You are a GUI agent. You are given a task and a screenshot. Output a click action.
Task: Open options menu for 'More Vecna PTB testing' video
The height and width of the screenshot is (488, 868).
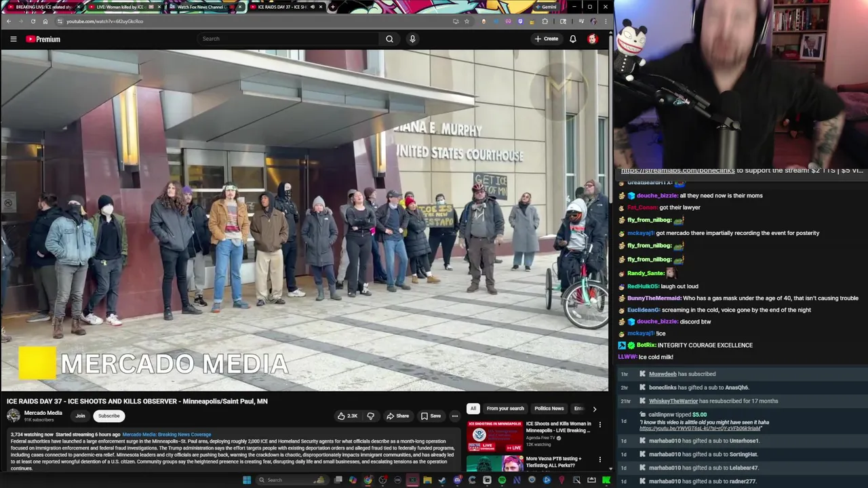point(599,460)
